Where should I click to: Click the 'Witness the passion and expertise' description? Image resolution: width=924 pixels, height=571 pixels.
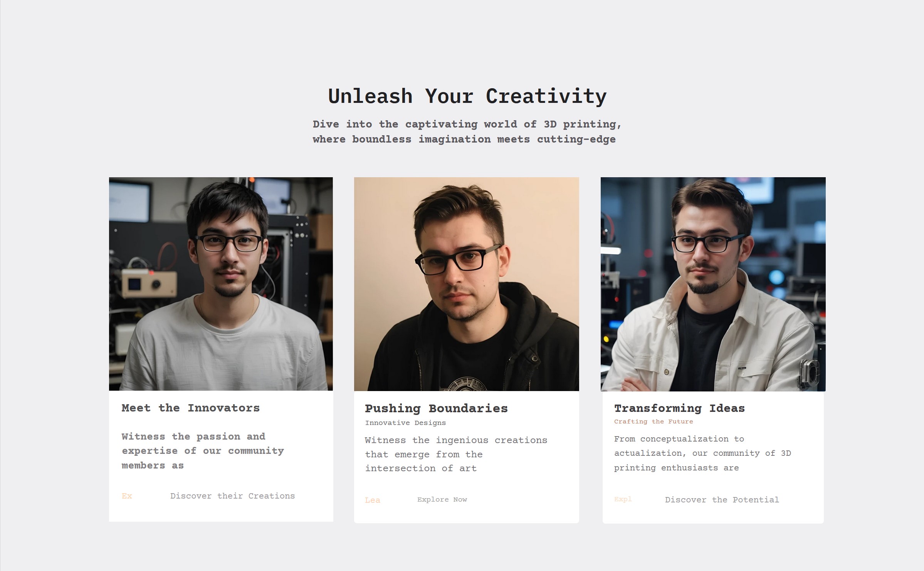pyautogui.click(x=203, y=451)
